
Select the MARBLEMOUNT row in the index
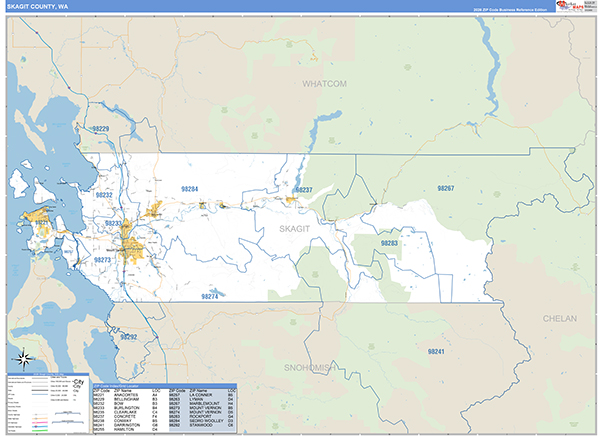202,403
